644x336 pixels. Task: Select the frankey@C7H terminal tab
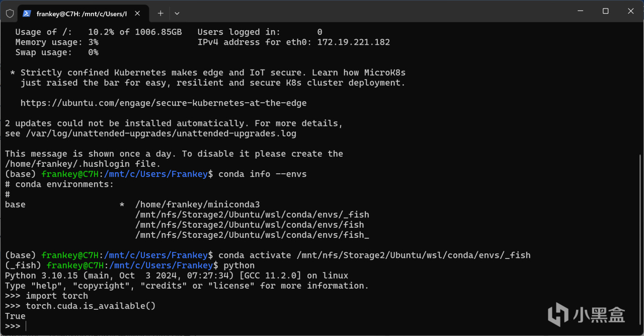point(80,14)
